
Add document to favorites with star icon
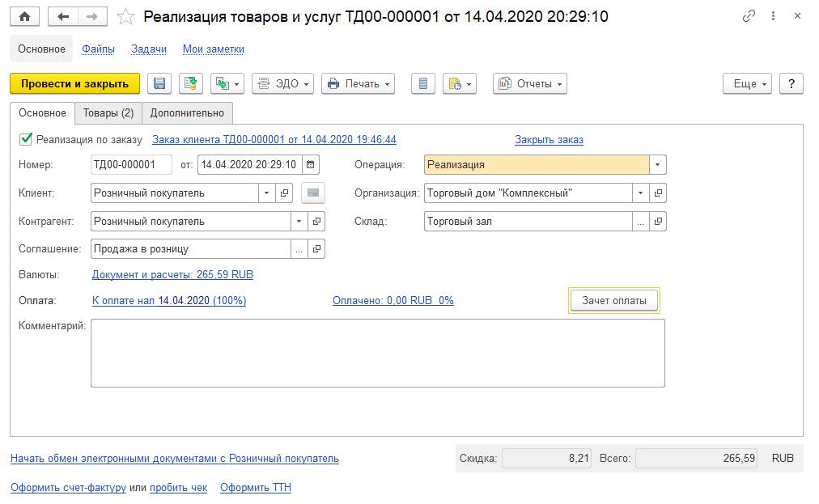[125, 16]
